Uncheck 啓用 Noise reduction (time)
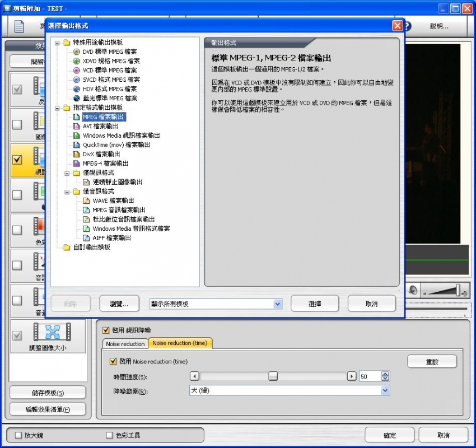This screenshot has width=476, height=448. [114, 361]
